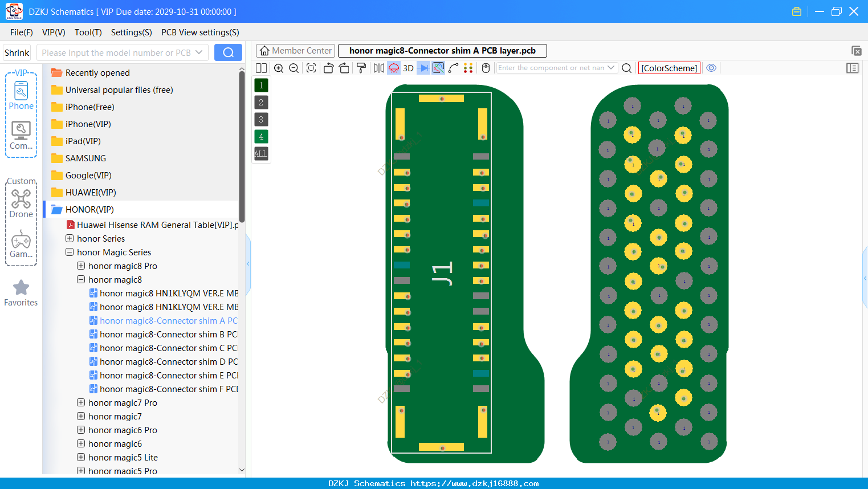Click the close-all-tabs icon at top right

[x=856, y=51]
